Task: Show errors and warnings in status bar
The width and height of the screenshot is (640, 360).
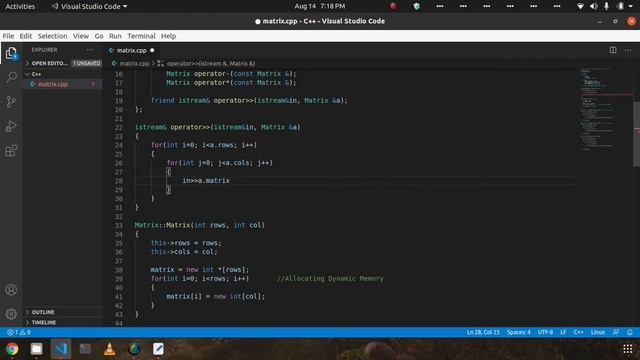Action: 19,332
